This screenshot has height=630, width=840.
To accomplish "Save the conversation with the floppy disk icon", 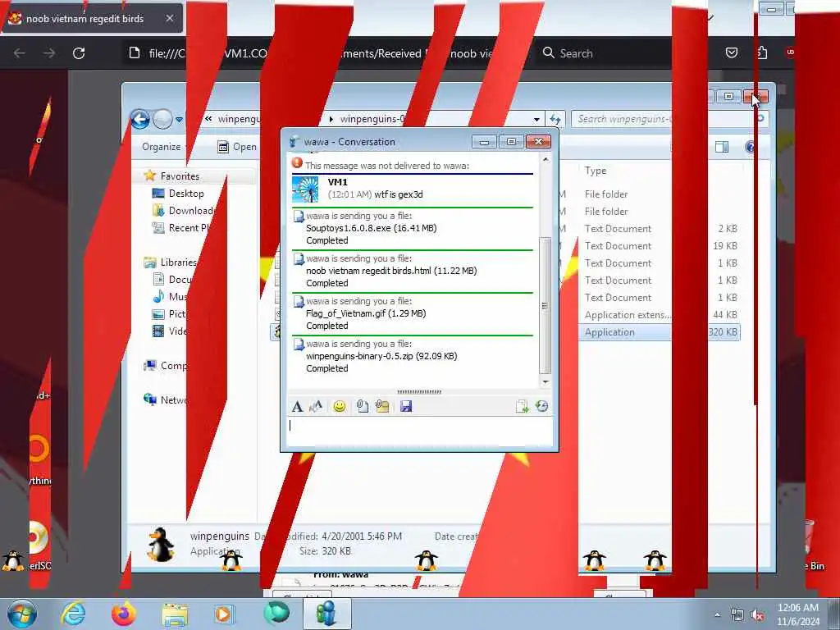I will coord(406,406).
